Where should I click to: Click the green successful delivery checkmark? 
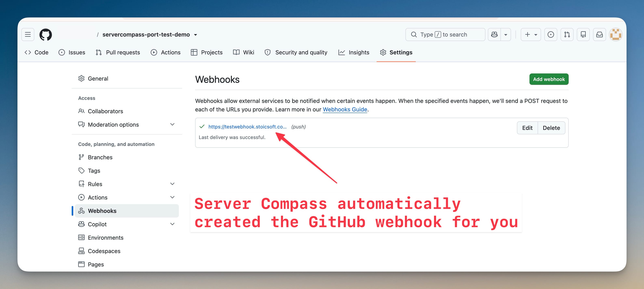coord(202,126)
